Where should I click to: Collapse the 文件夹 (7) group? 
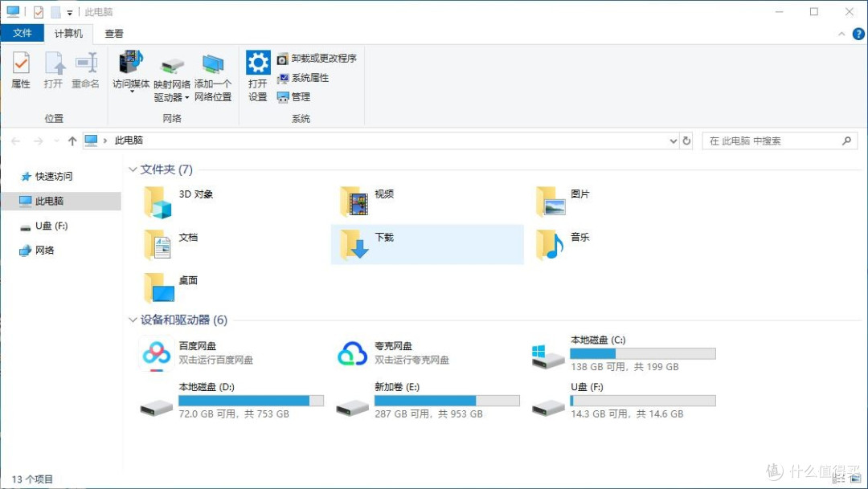tap(133, 169)
